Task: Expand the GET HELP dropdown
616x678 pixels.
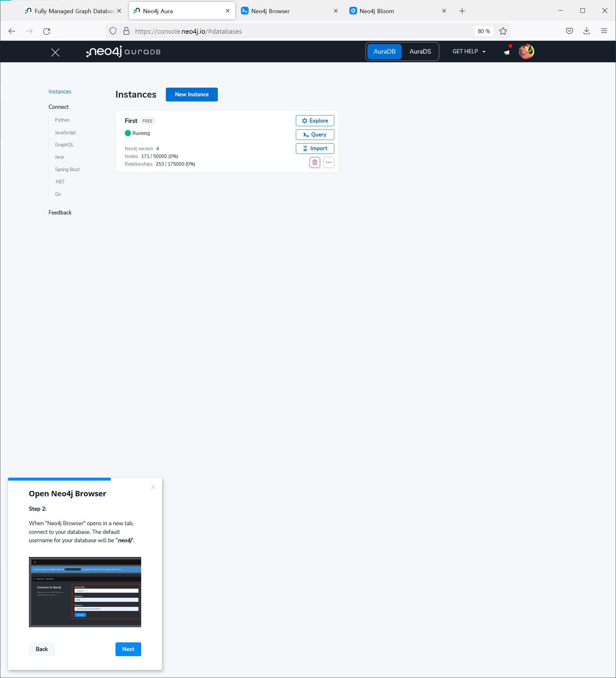Action: pyautogui.click(x=469, y=51)
